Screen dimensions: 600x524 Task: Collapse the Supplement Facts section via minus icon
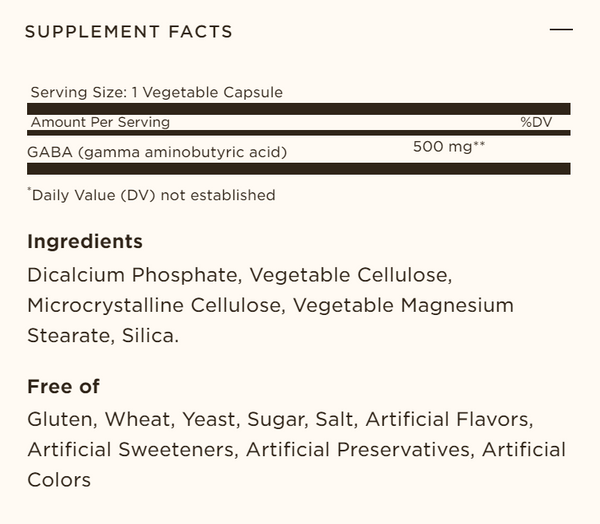(561, 29)
